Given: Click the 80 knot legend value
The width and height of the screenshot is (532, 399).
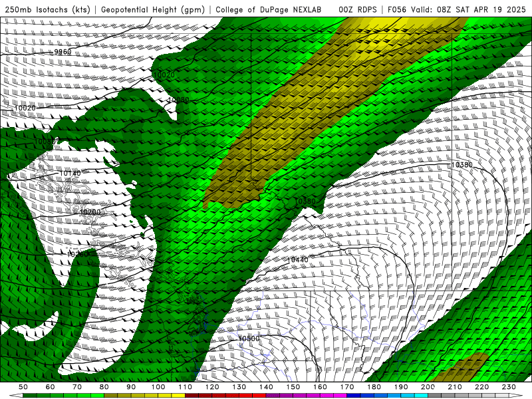Looking at the screenshot, I should coord(104,387).
